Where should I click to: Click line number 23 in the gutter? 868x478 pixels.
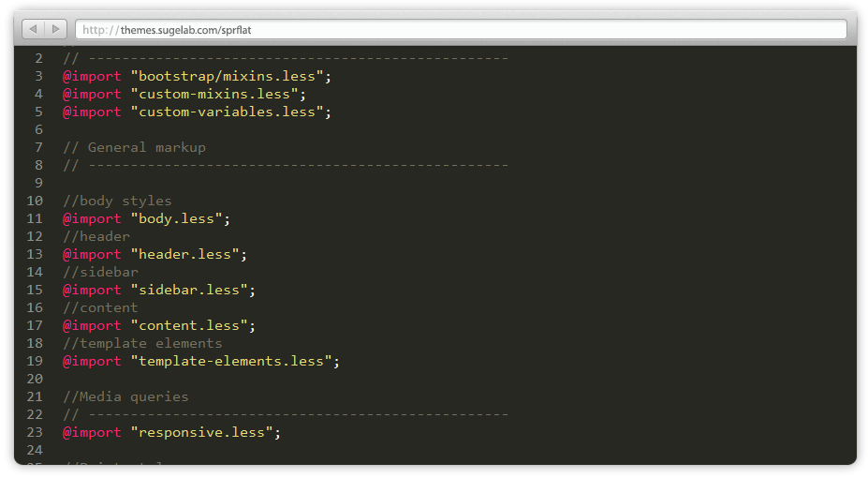(x=35, y=432)
